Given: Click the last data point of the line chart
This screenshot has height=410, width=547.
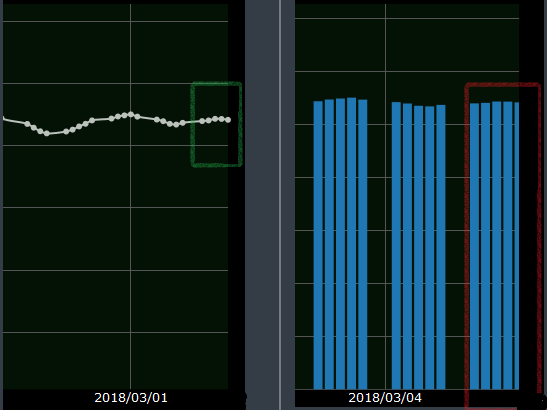Looking at the screenshot, I should [x=228, y=120].
